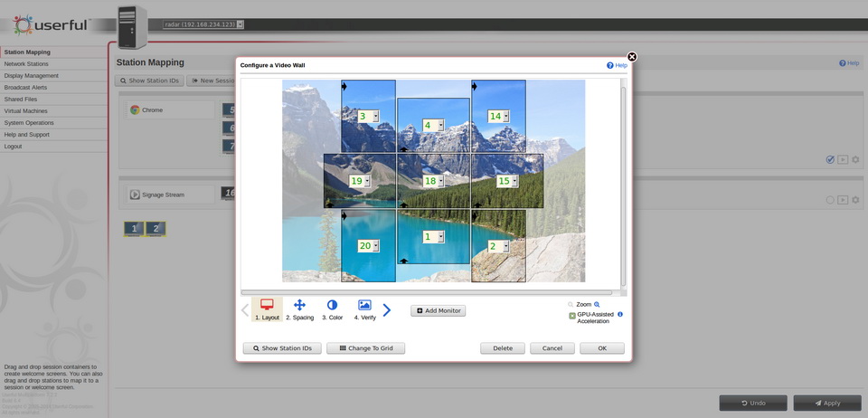
Task: Toggle GPU-Assisted Acceleration checkbox
Action: 572,316
